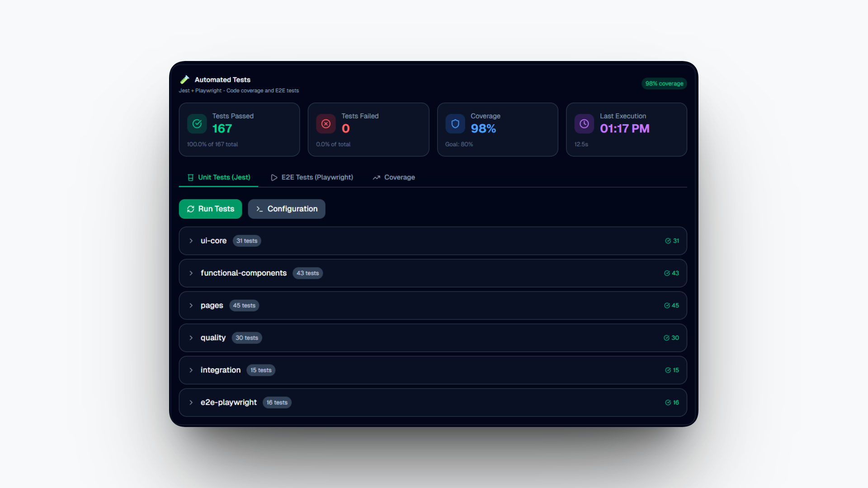Click the 43 tests badge
The width and height of the screenshot is (868, 488).
[x=307, y=273]
